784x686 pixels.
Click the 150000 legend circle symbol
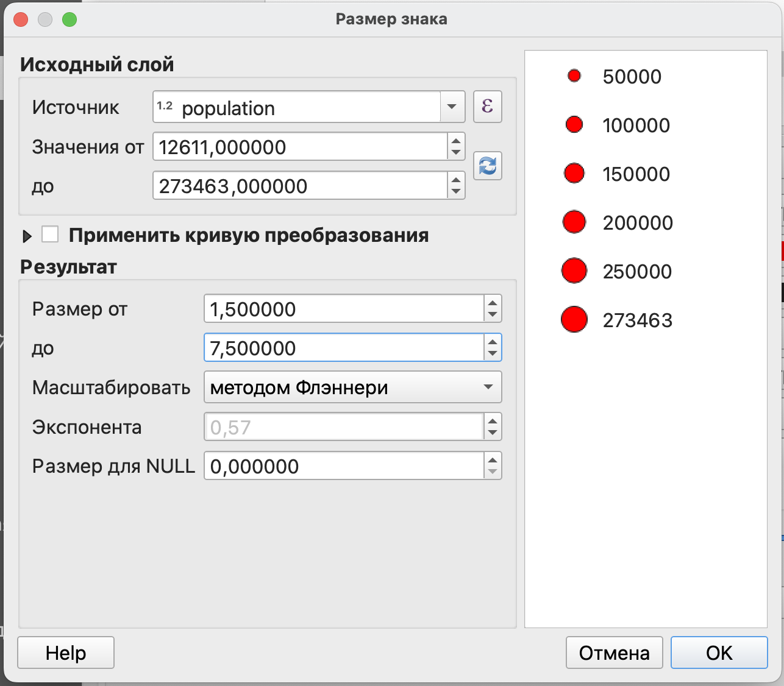pyautogui.click(x=574, y=174)
